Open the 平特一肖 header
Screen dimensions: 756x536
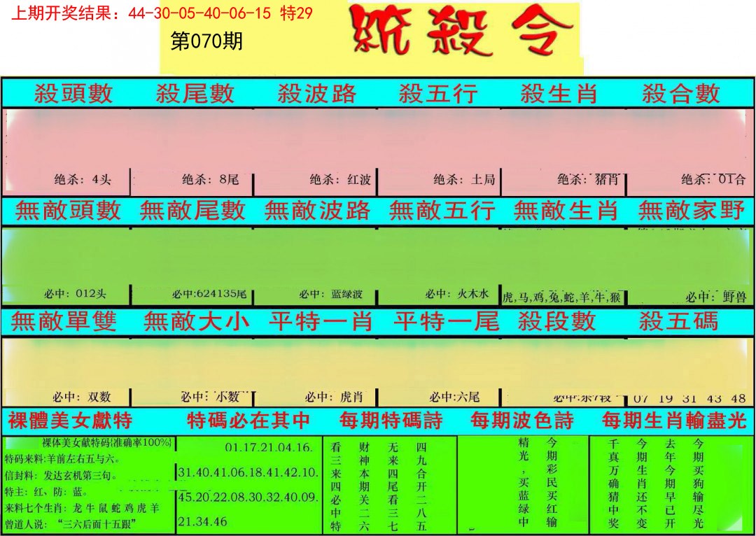pyautogui.click(x=321, y=321)
